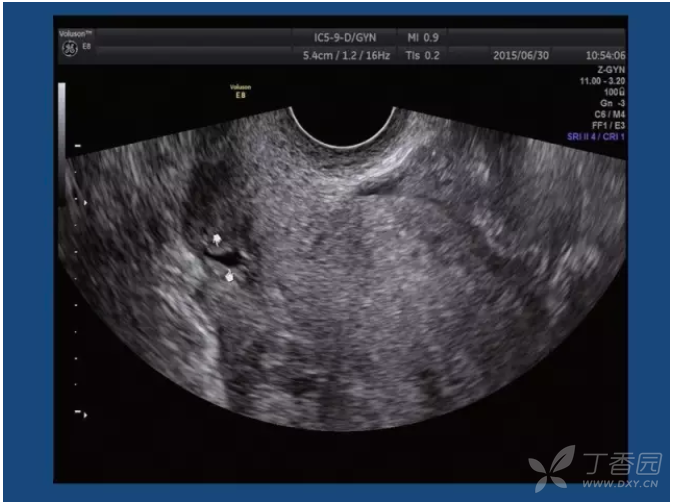Image resolution: width=673 pixels, height=504 pixels.
Task: Click the MI 0.9 indicator
Action: (424, 37)
